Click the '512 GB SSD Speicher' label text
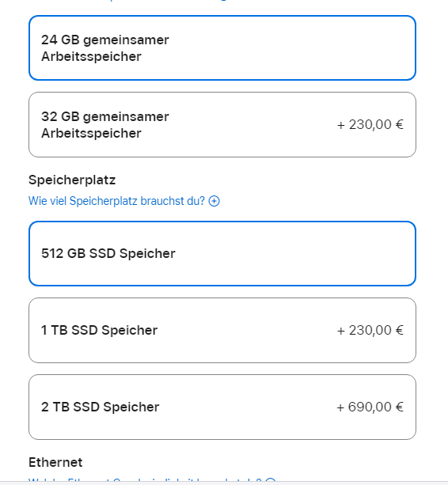This screenshot has width=448, height=485. click(x=108, y=254)
